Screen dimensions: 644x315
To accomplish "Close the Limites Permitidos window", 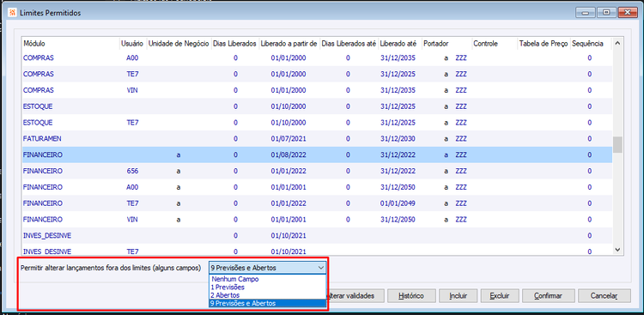I will (628, 13).
